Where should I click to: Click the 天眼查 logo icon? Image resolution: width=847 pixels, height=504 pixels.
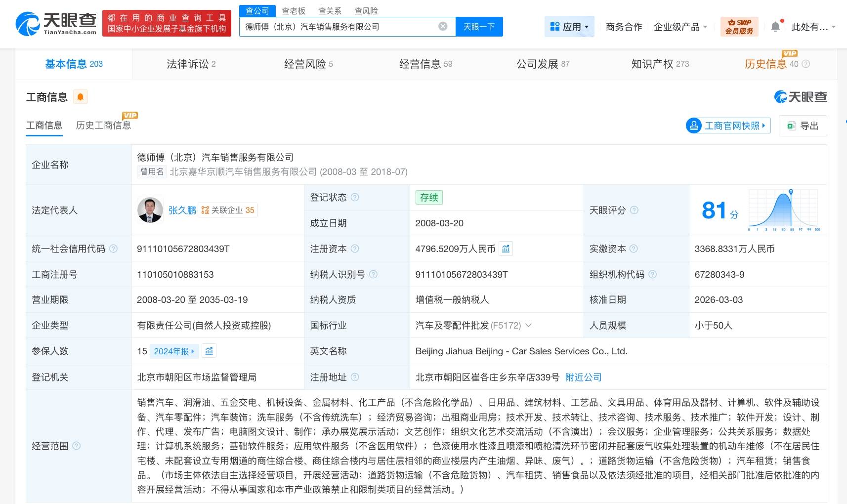coord(28,22)
